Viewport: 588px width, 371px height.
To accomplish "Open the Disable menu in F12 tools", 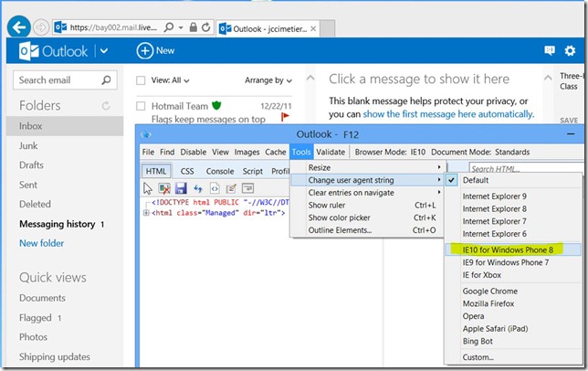I will click(194, 152).
